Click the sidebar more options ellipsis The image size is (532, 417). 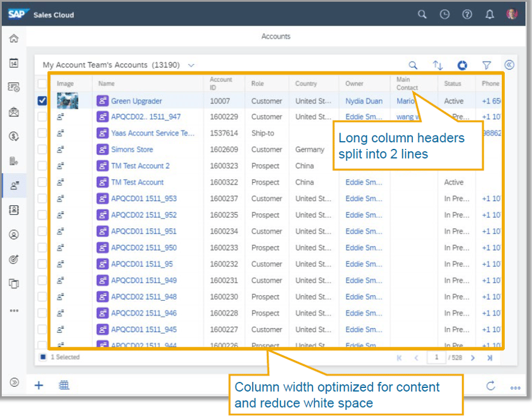pos(14,310)
